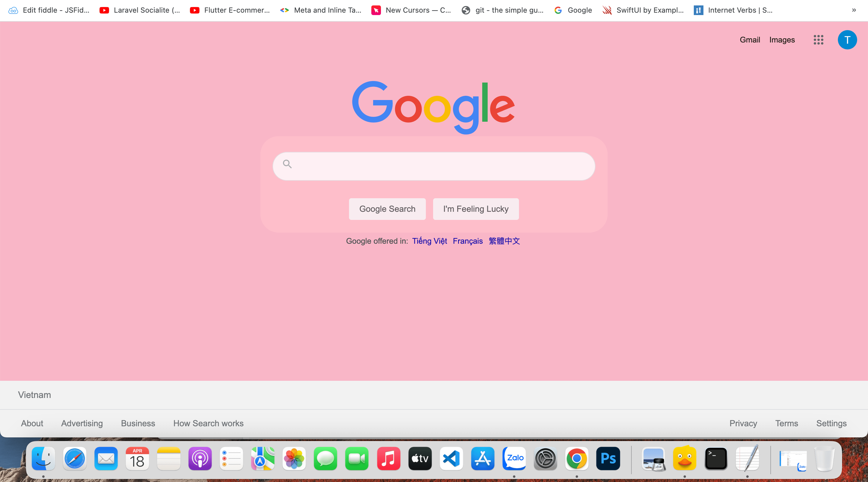
Task: Launch FaceTime from the dock
Action: pyautogui.click(x=357, y=459)
